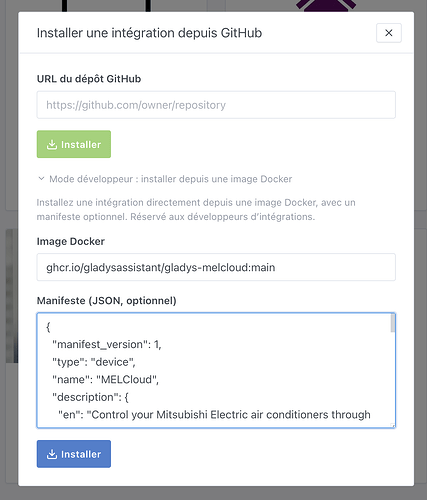Viewport: 427px width, 500px height.
Task: Click the download icon on green Installer button
Action: pyautogui.click(x=52, y=145)
